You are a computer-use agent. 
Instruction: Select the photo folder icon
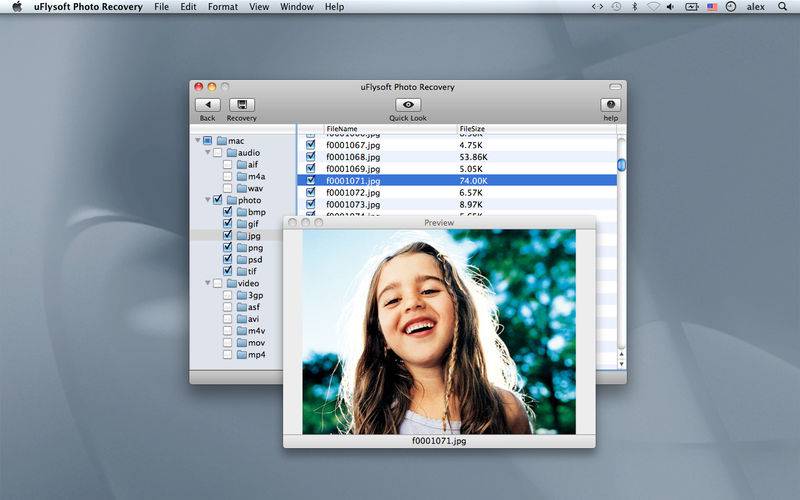(x=232, y=200)
